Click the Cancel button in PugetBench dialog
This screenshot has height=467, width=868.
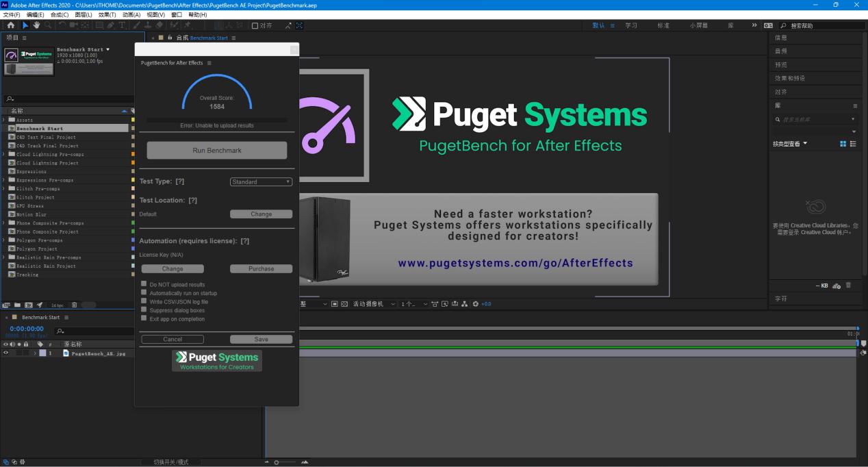point(173,338)
